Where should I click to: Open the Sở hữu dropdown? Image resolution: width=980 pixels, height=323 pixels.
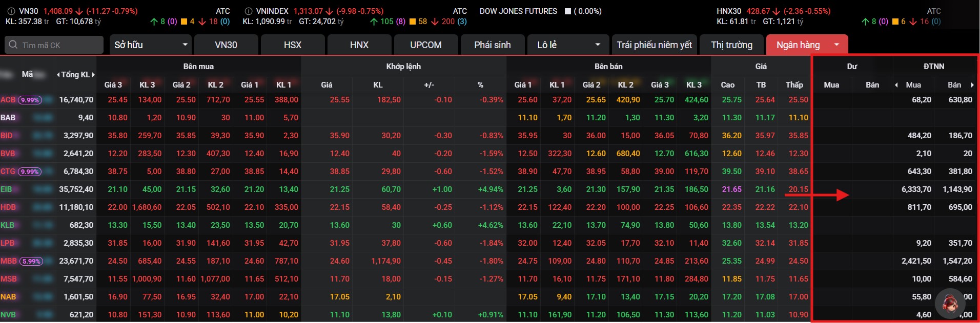pyautogui.click(x=151, y=45)
